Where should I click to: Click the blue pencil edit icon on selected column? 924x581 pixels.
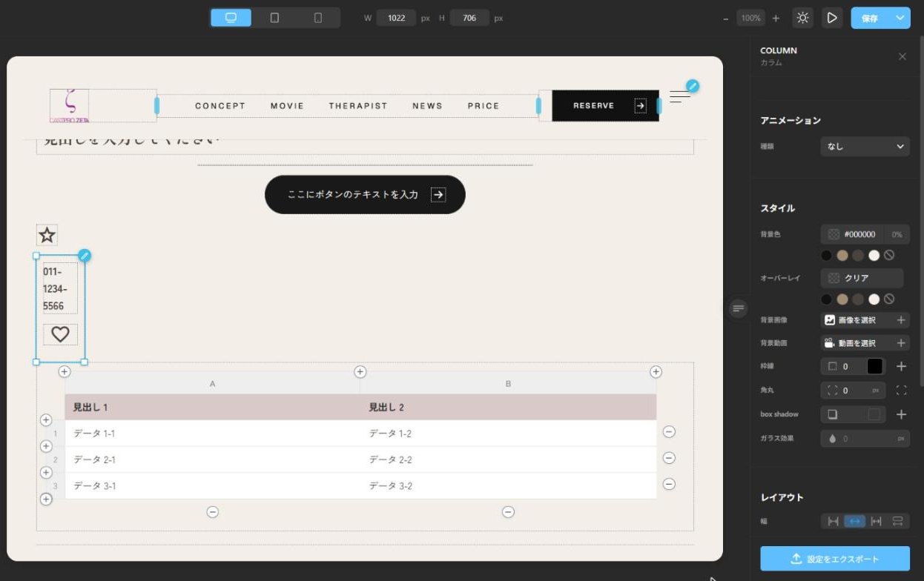pyautogui.click(x=85, y=256)
